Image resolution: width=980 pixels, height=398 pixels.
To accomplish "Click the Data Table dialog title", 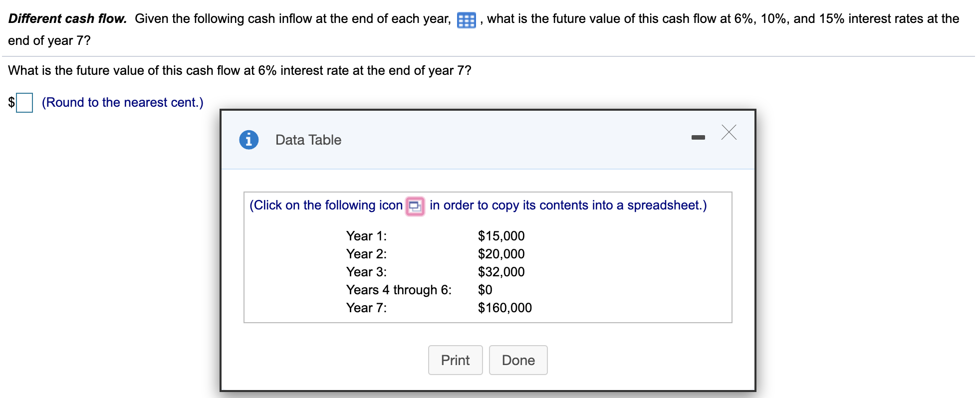I will click(x=308, y=140).
